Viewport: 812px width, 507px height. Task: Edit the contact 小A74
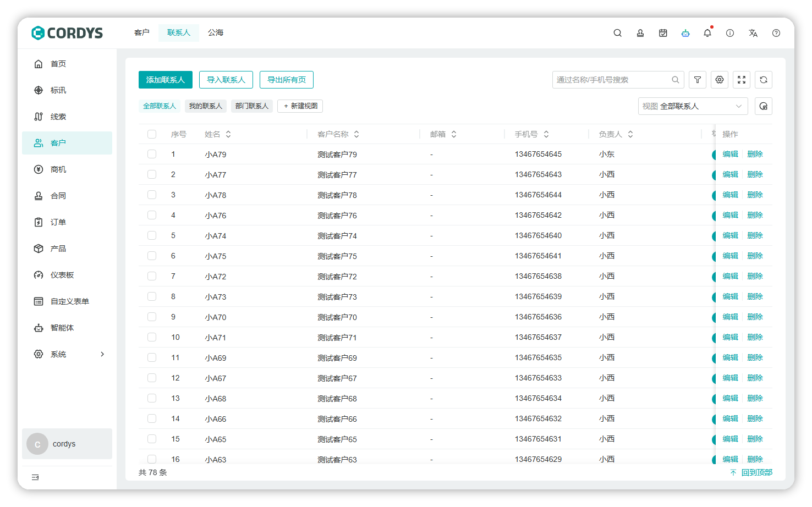(730, 235)
